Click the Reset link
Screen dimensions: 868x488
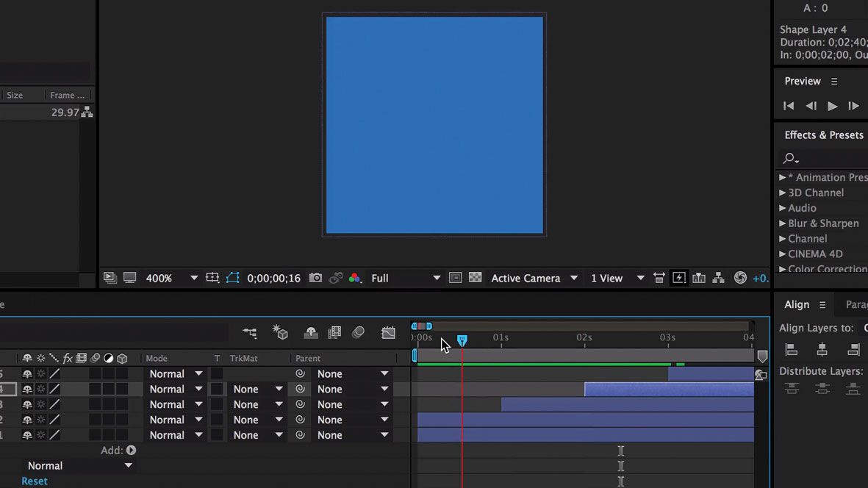[34, 480]
